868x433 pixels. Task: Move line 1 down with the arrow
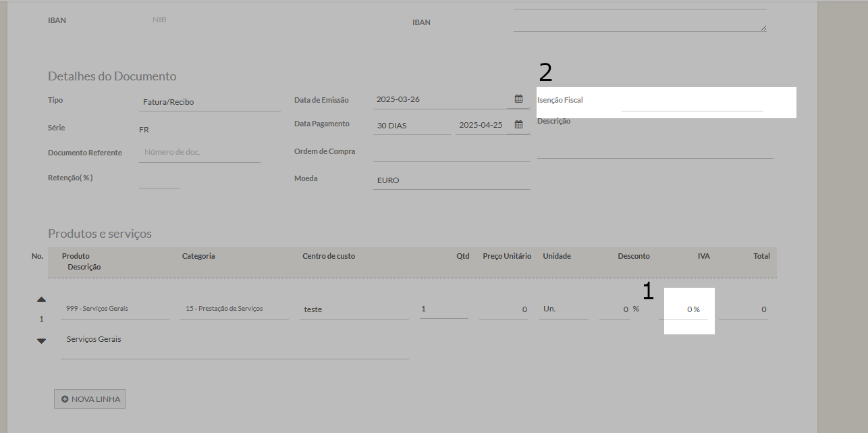[41, 341]
